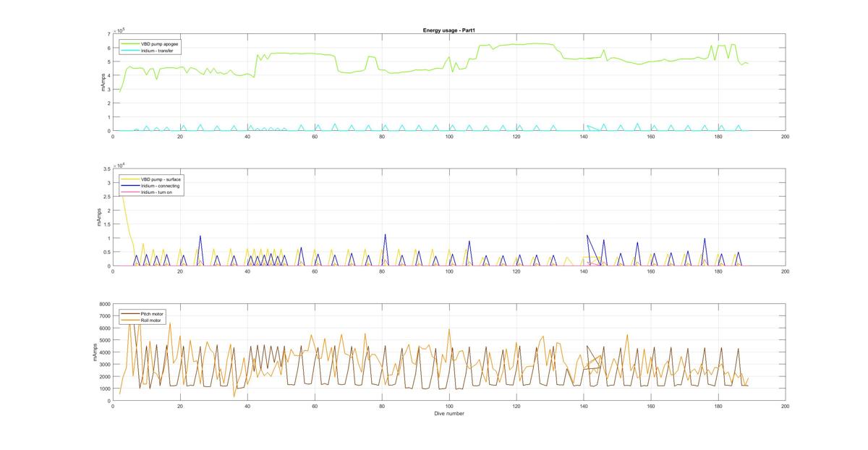Select 'Iridium - transfer' legend entry

tap(158, 49)
